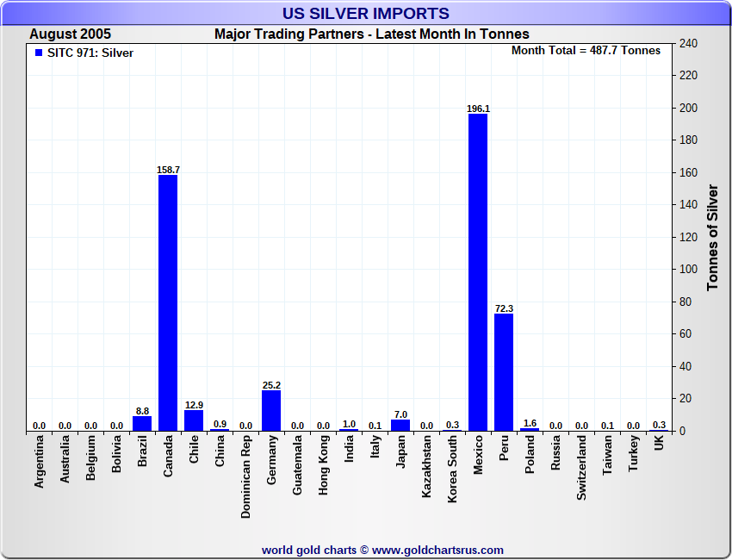
Task: Select the Japan bar labeled 7.0
Action: (x=400, y=425)
